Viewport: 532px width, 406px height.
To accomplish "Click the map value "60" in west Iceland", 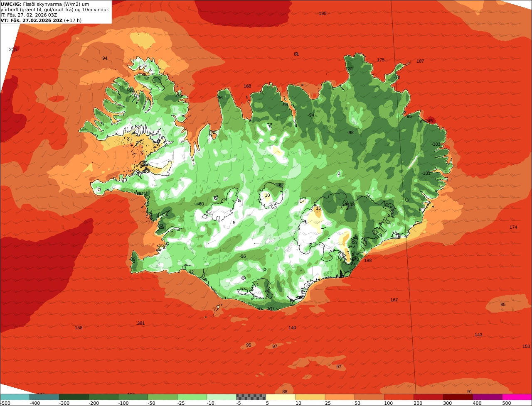I will point(202,204).
